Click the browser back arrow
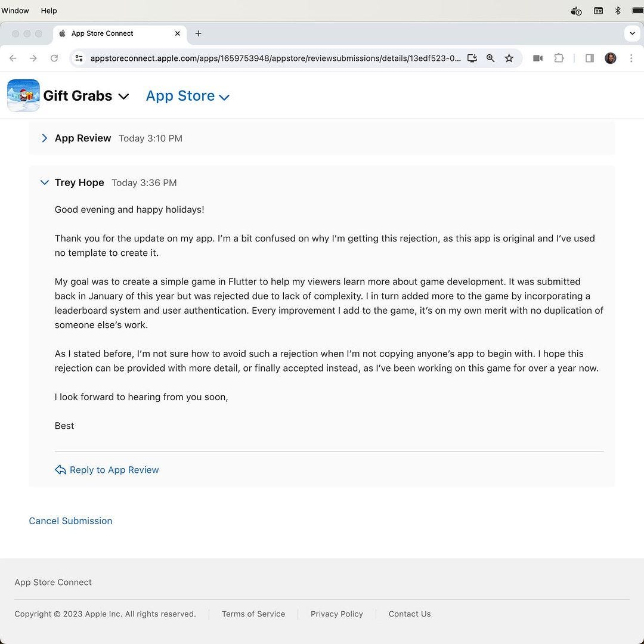 (13, 58)
